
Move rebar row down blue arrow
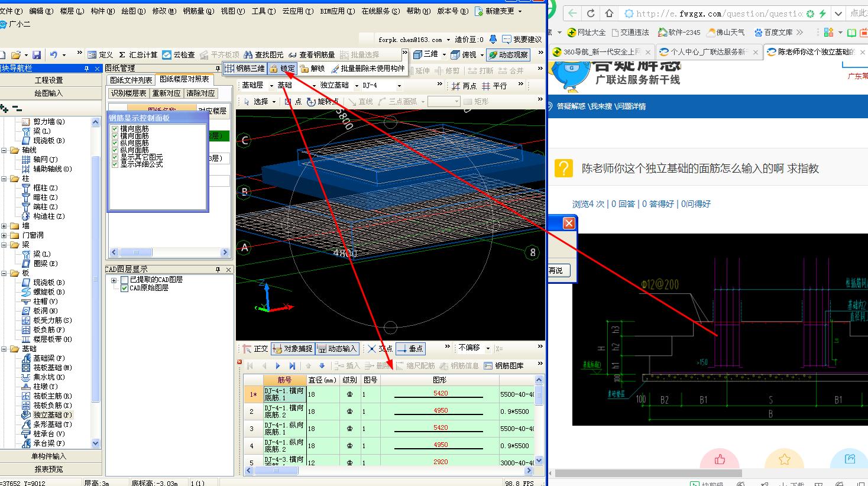[x=322, y=366]
